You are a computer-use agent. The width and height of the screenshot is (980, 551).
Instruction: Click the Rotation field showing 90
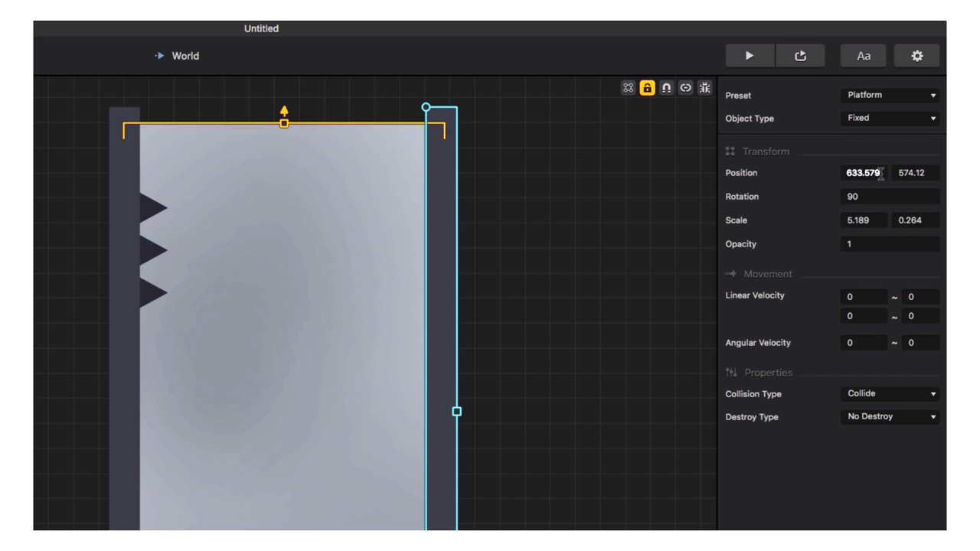(x=890, y=197)
